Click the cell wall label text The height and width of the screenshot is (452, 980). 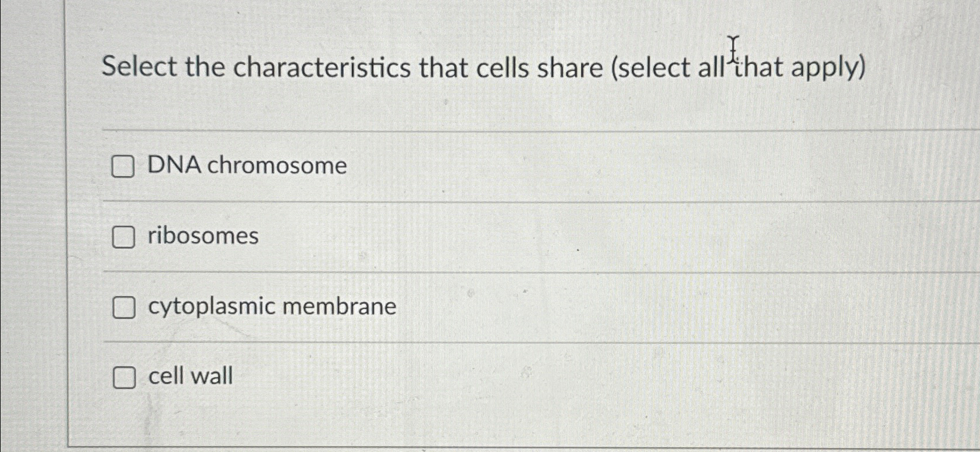(x=190, y=377)
